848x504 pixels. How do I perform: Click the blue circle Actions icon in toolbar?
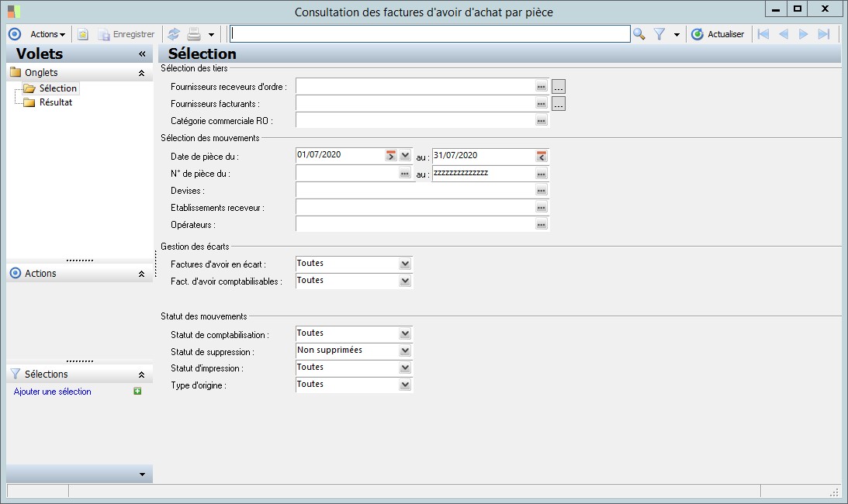(16, 34)
